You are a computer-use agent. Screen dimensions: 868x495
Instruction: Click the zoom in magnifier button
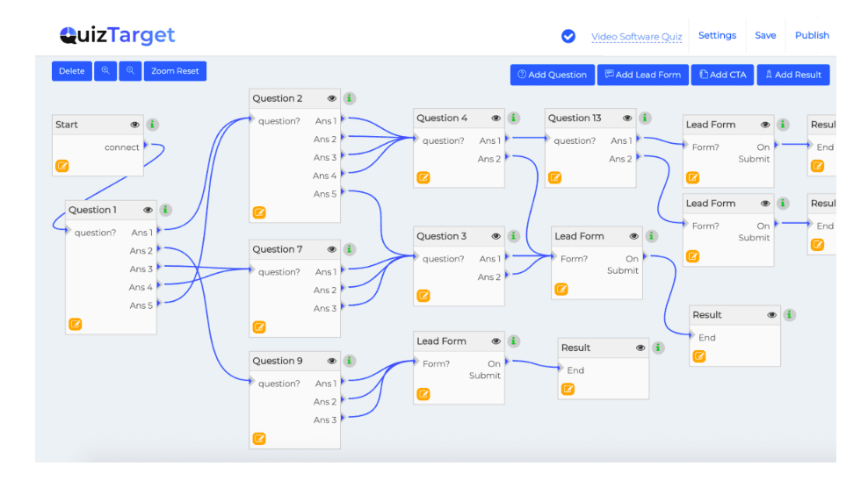(105, 71)
